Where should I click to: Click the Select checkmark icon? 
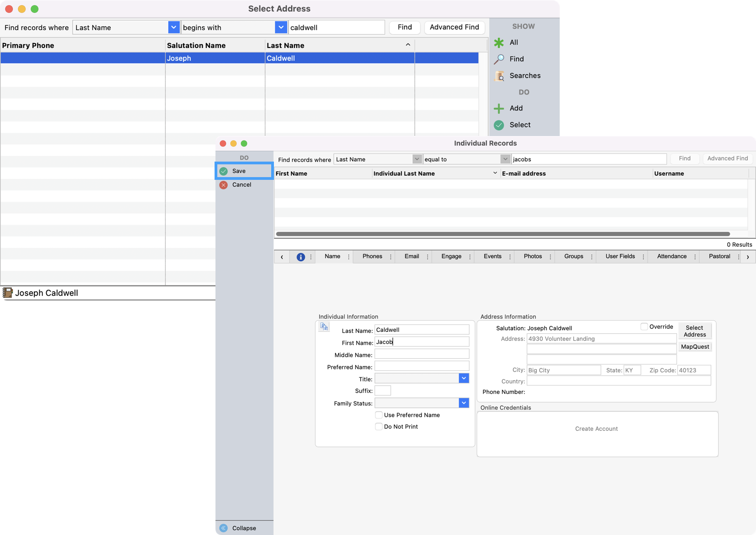499,125
